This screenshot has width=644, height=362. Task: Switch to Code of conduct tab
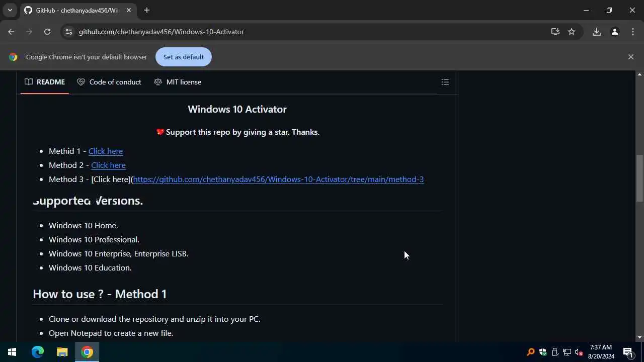109,82
